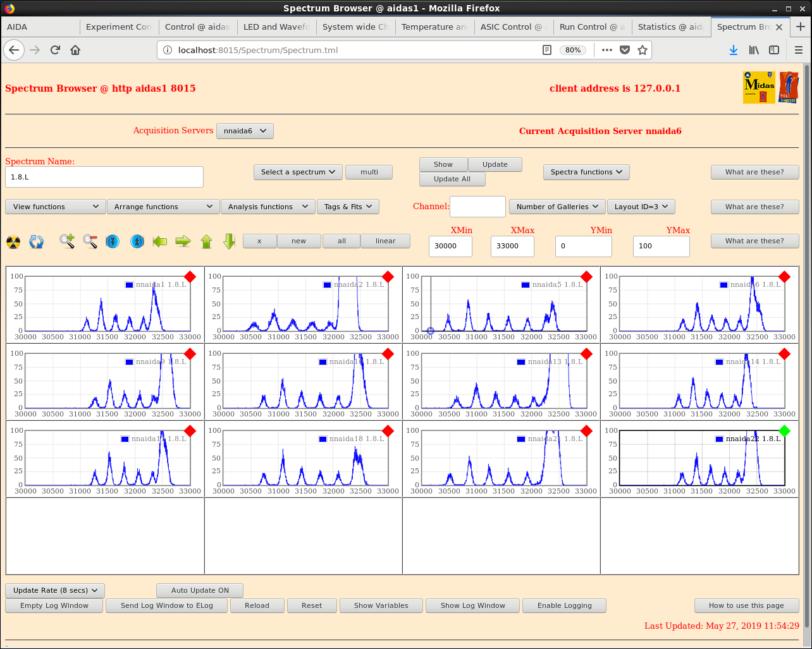Image resolution: width=812 pixels, height=649 pixels.
Task: Open the Select a spectrum dropdown
Action: pyautogui.click(x=298, y=172)
